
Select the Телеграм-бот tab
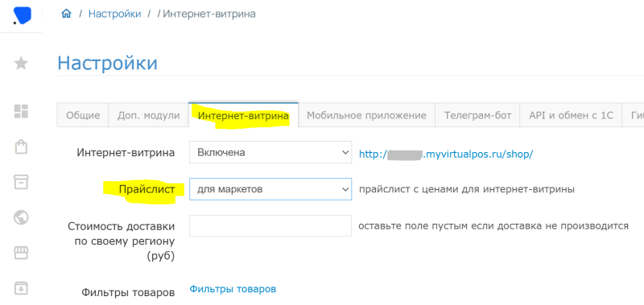click(477, 116)
